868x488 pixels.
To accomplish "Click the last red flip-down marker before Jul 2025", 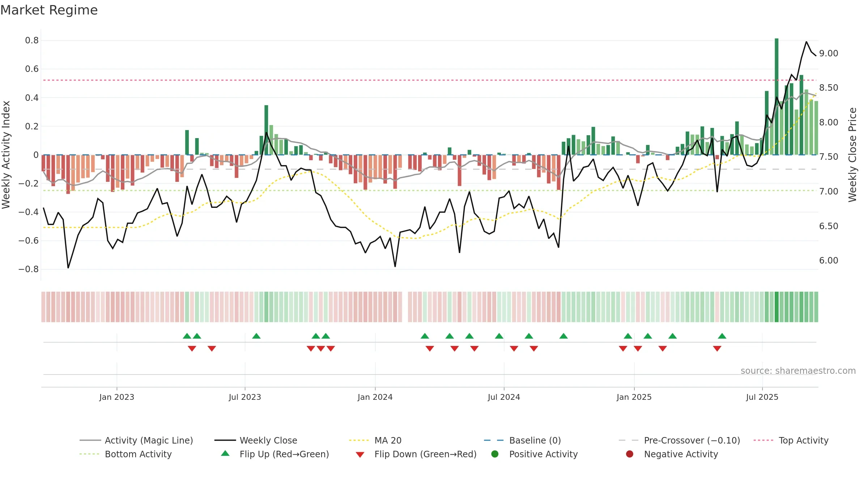I will [x=717, y=348].
